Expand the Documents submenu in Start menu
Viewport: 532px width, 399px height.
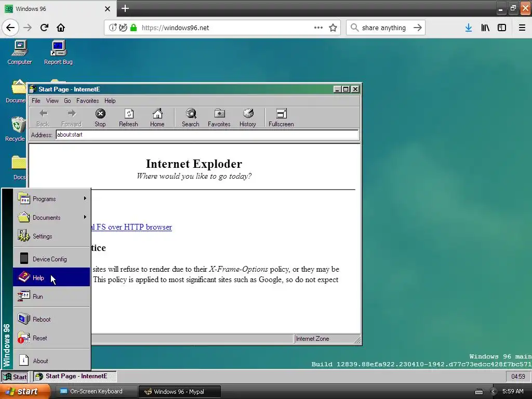pos(51,218)
